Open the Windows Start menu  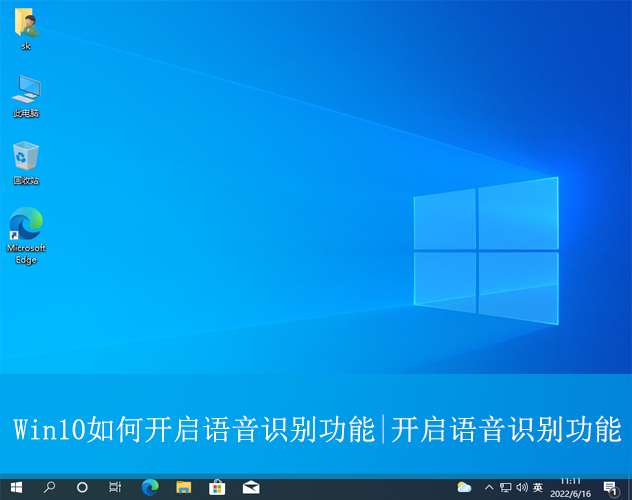(x=16, y=487)
